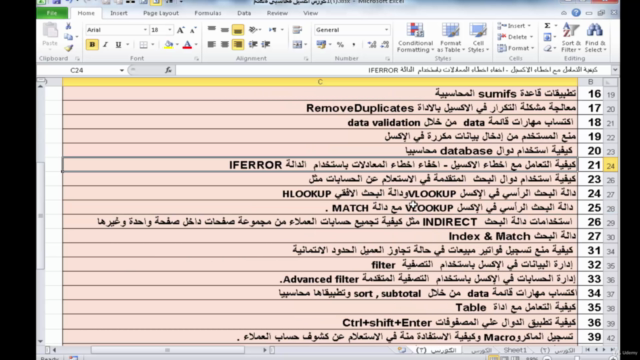Image resolution: width=640 pixels, height=360 pixels.
Task: Toggle Center alignment
Action: pos(225,44)
